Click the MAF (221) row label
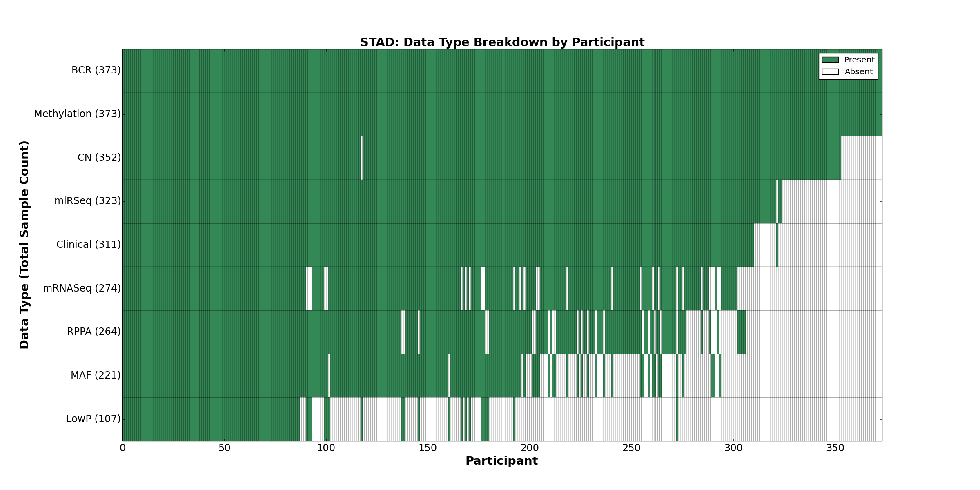Screen dimensions: 980x490 [96, 375]
